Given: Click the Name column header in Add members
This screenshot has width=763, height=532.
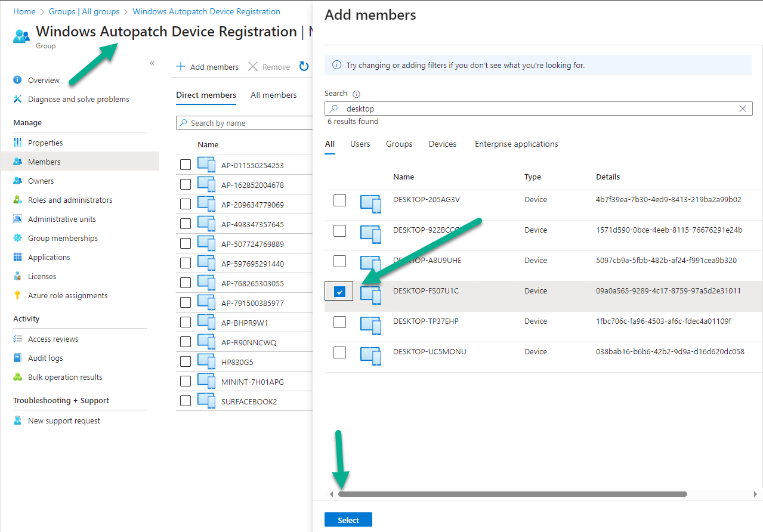Looking at the screenshot, I should 403,177.
